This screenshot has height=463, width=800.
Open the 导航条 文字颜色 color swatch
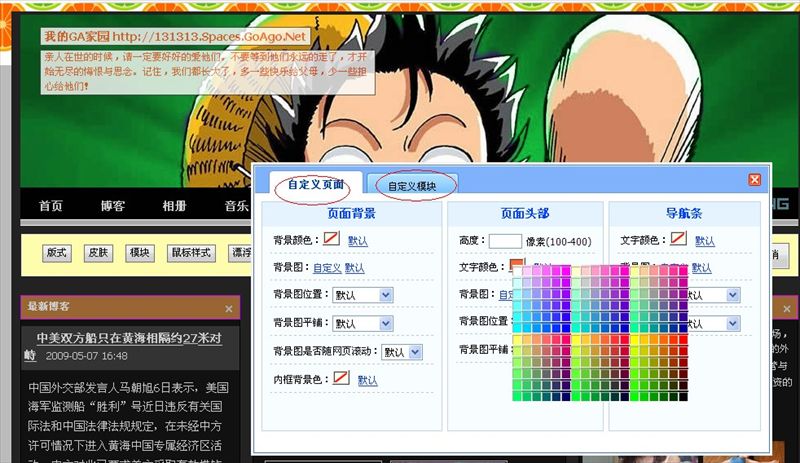tap(678, 238)
